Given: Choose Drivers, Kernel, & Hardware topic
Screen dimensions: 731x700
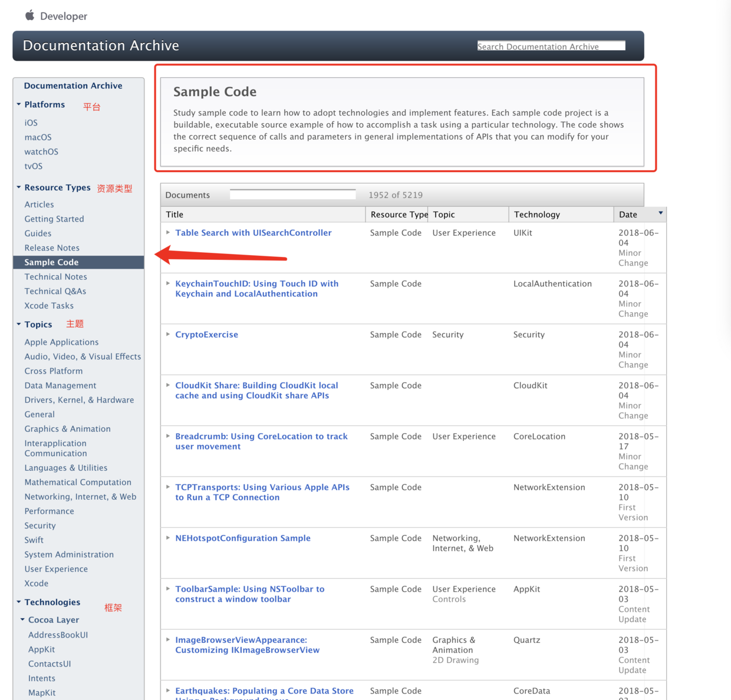Looking at the screenshot, I should coord(79,400).
